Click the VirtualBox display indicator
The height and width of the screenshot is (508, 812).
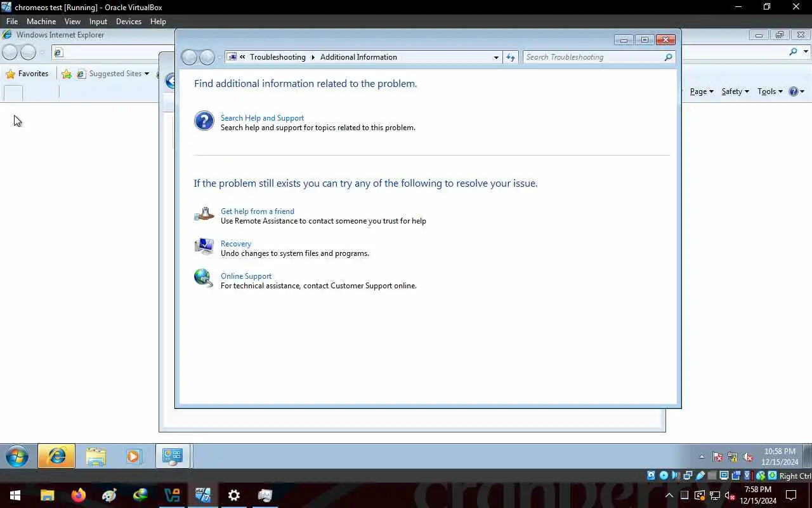click(x=724, y=476)
